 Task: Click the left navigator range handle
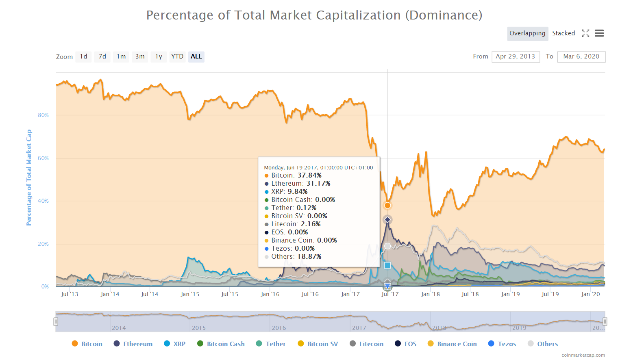56,322
